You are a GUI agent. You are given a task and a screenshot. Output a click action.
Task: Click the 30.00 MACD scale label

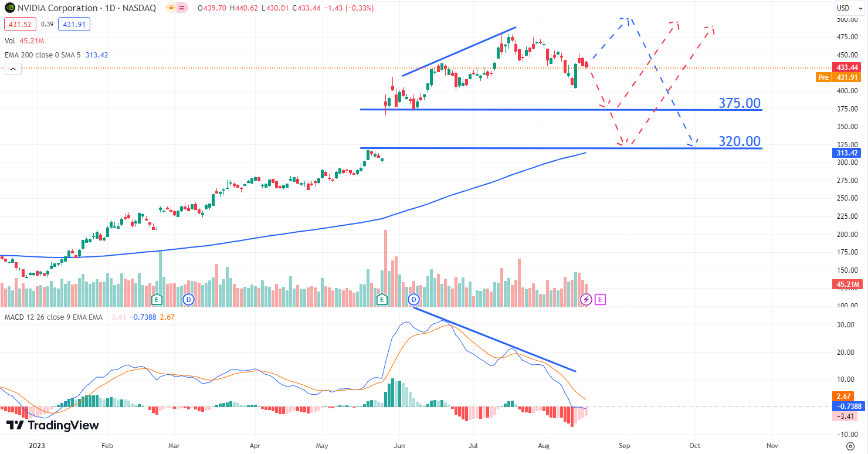pyautogui.click(x=847, y=324)
